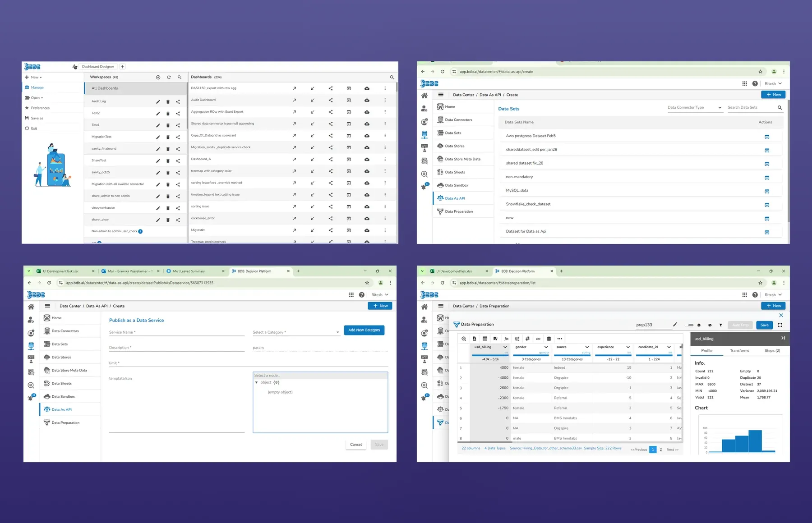Edit prep133 name with pencil icon

[x=675, y=325]
